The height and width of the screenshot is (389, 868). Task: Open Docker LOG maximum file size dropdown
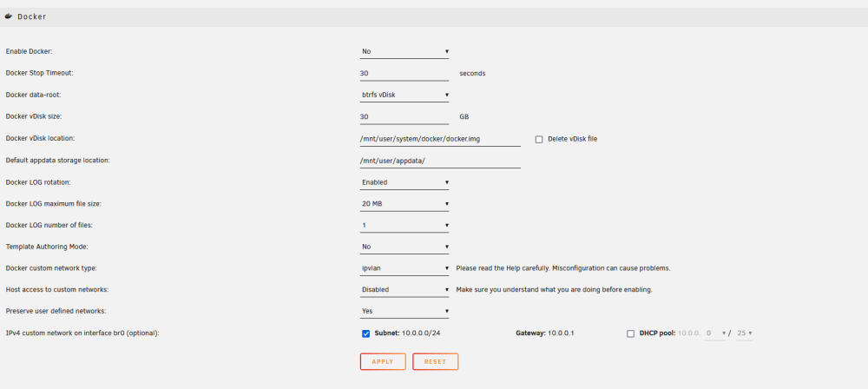(x=404, y=204)
